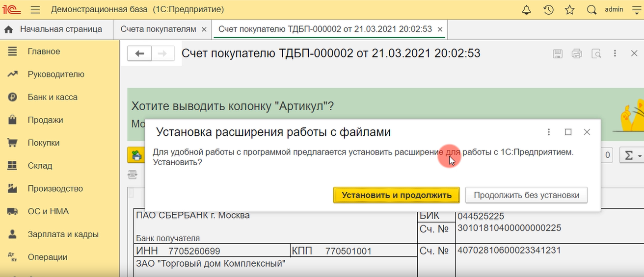The image size is (644, 277).
Task: Expand the sigma sum dropdown arrow
Action: (x=640, y=156)
